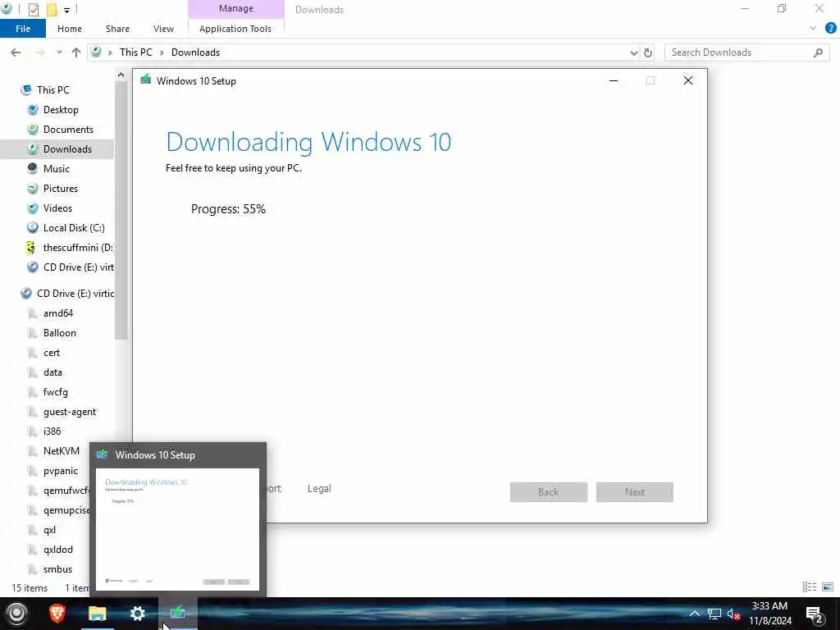Select Local Disk (C:) in navigation pane
The height and width of the screenshot is (630, 840).
point(74,228)
